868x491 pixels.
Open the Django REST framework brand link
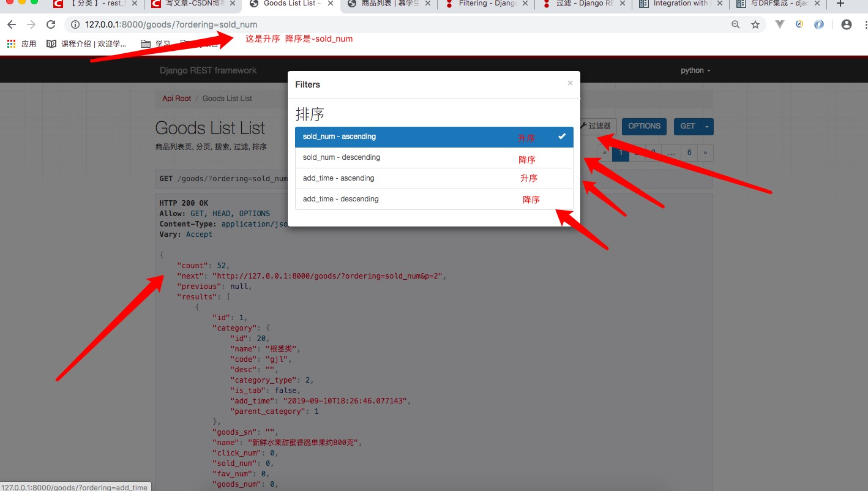pyautogui.click(x=208, y=70)
